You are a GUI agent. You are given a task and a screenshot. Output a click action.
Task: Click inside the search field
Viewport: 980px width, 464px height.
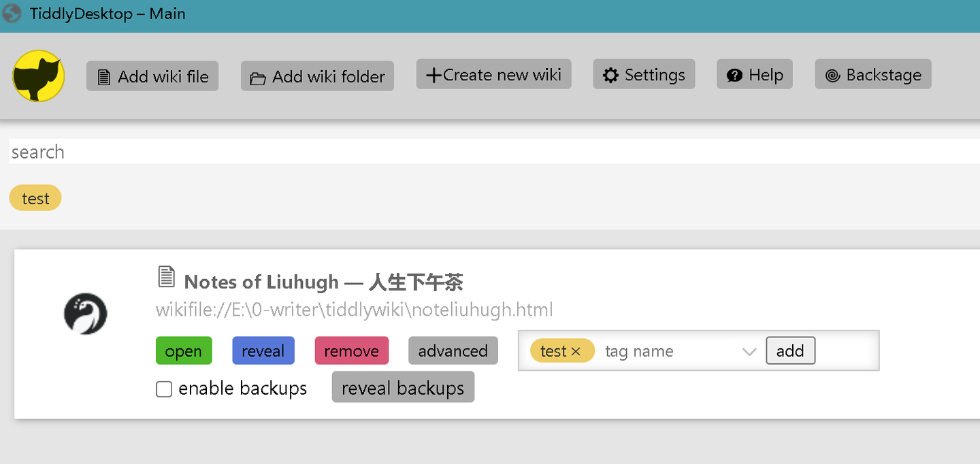click(x=272, y=152)
